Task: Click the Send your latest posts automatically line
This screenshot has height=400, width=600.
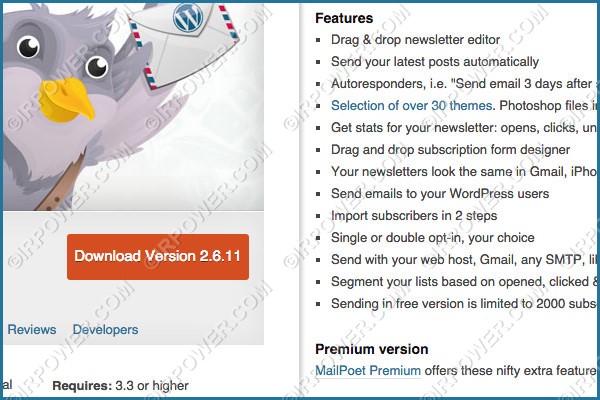Action: pyautogui.click(x=435, y=62)
